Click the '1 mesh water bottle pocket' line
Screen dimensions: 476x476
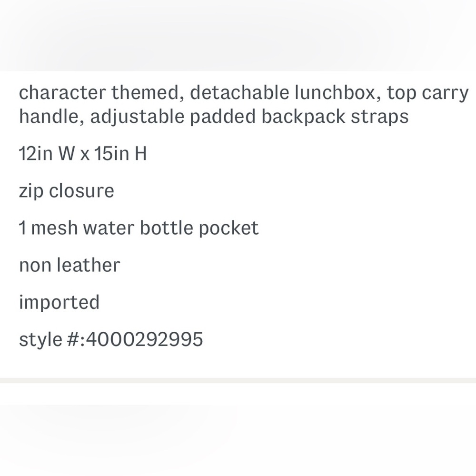(x=139, y=228)
